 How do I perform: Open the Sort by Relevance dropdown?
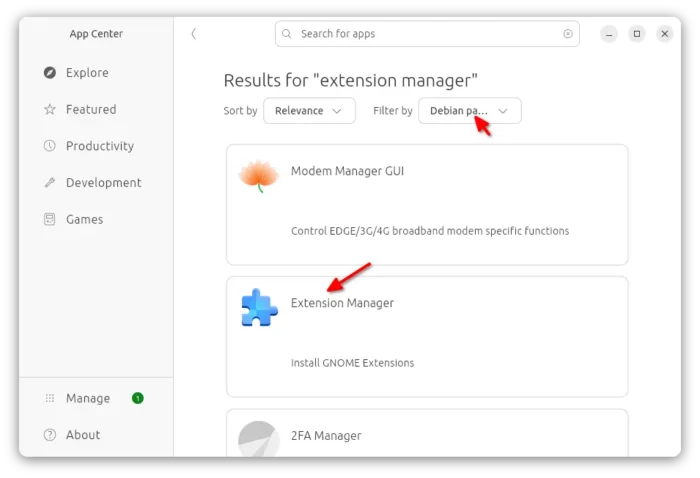309,111
